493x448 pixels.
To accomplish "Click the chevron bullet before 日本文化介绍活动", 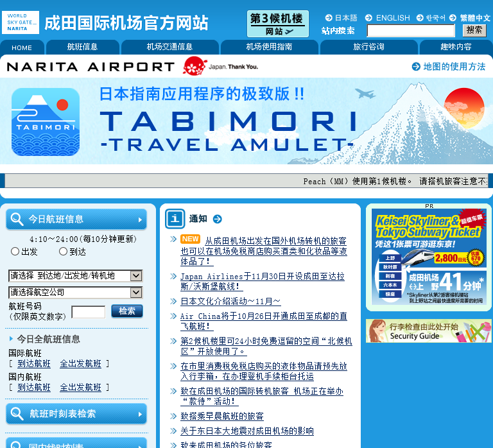I will pos(173,301).
